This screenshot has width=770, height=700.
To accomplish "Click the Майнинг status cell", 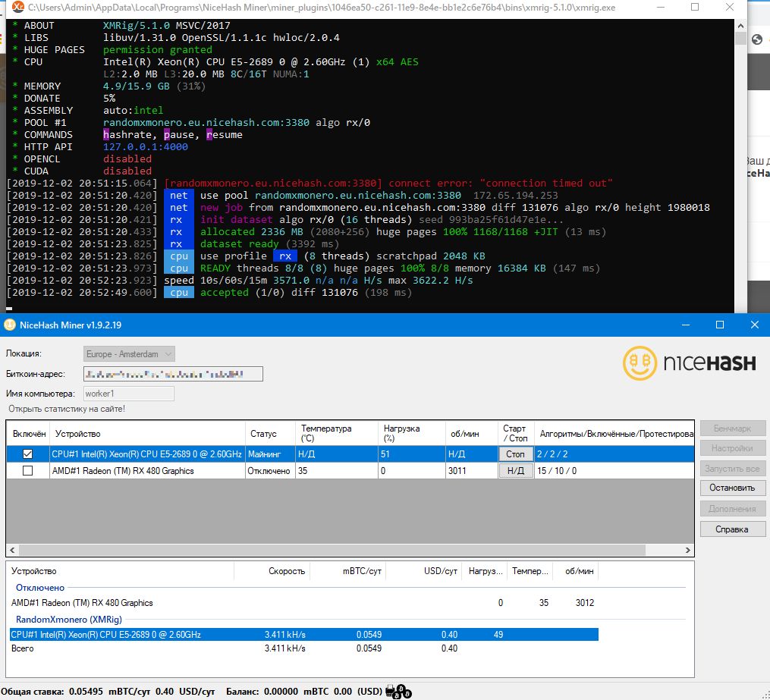I will [270, 454].
